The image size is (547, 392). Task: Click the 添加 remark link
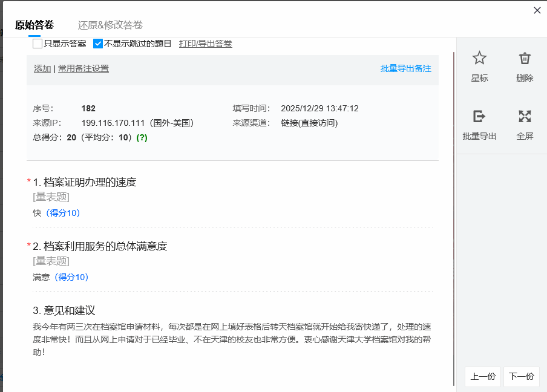42,68
